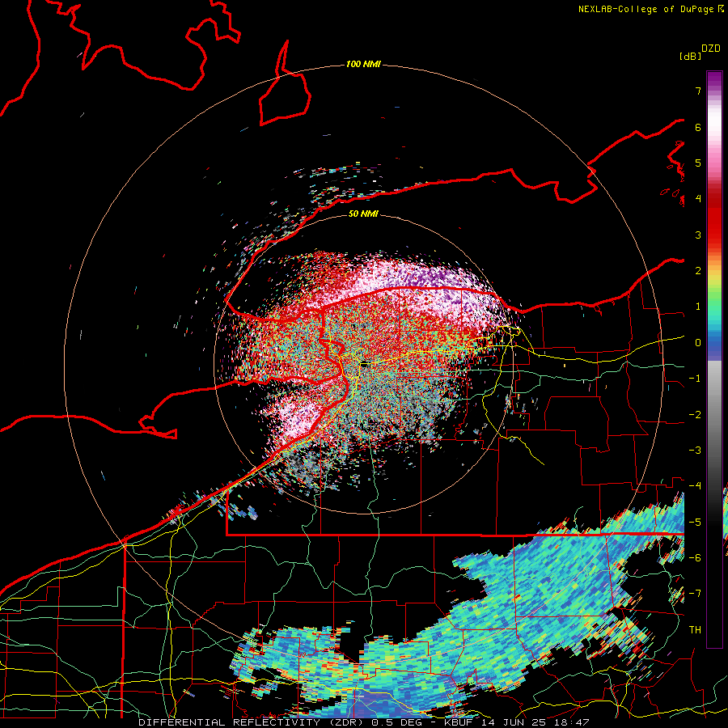Click the 100 NMI range ring label
The image size is (728, 728).
pyautogui.click(x=363, y=64)
